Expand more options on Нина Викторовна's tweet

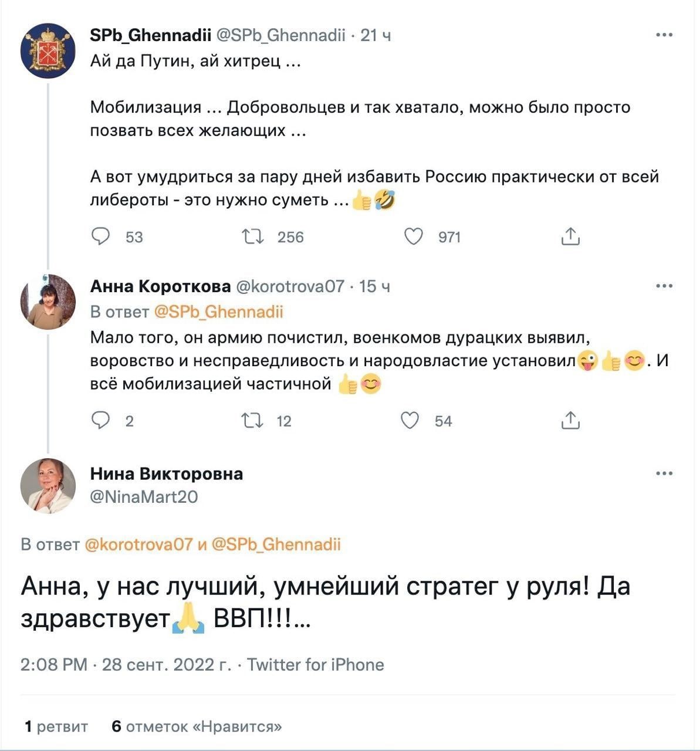tap(664, 473)
